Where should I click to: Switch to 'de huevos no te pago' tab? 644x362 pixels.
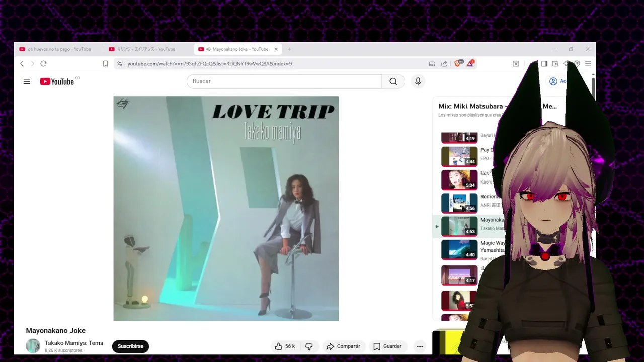[59, 49]
